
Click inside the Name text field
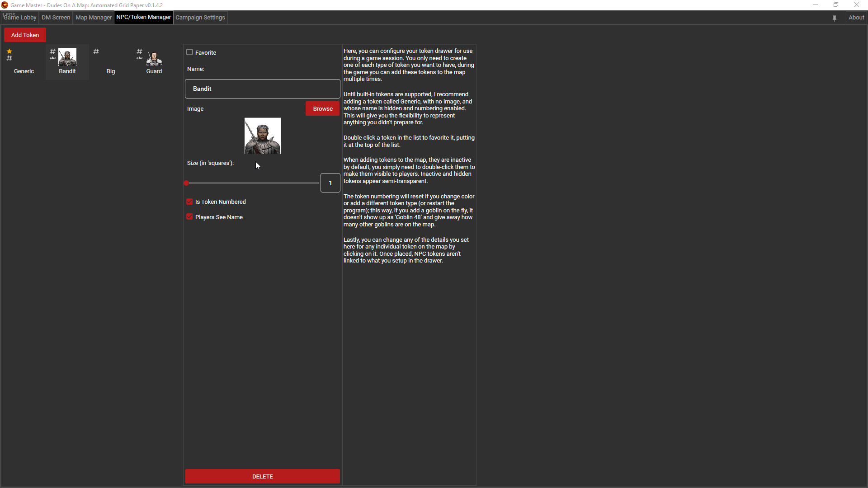[x=262, y=89]
